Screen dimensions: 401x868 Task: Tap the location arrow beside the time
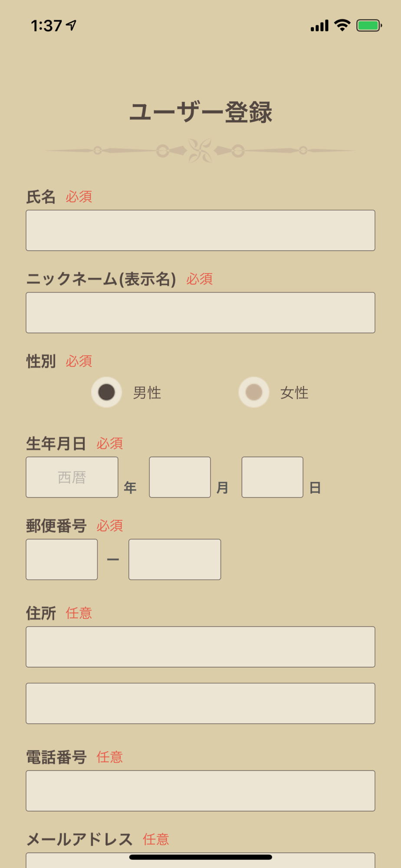(72, 25)
